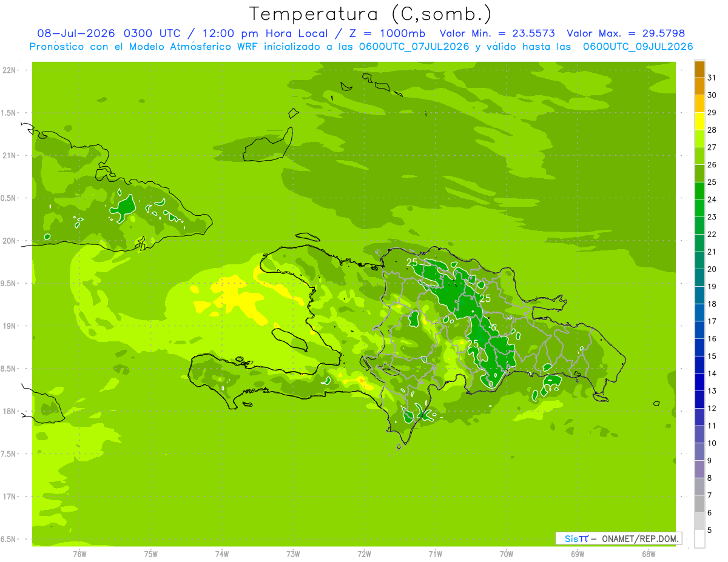
Task: Pick the green swatch between 23 and 24
Action: tap(699, 208)
